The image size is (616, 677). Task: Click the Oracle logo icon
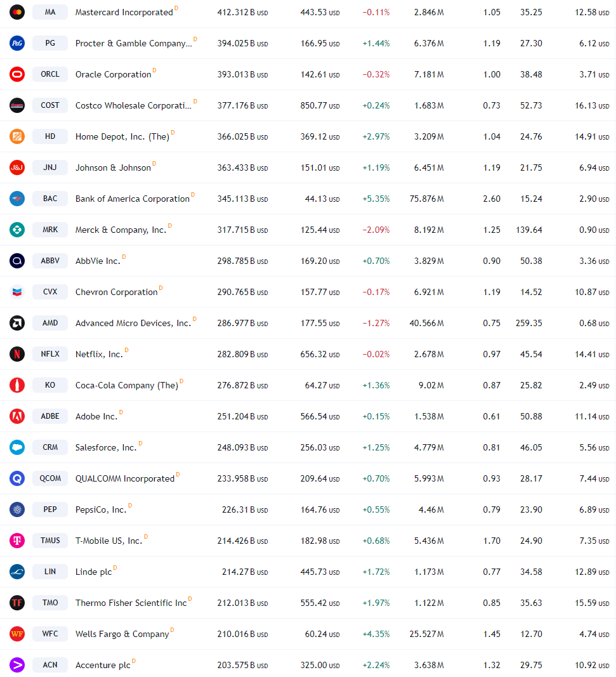coord(17,74)
